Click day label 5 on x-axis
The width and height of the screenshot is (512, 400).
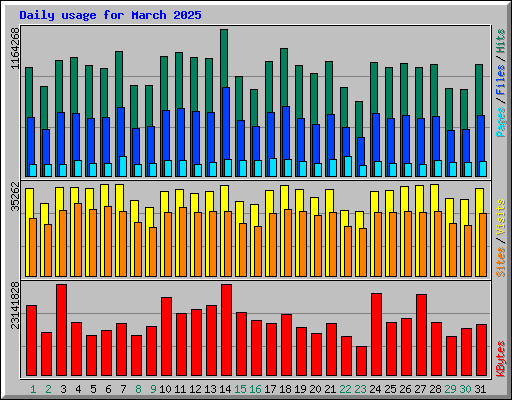coord(93,389)
